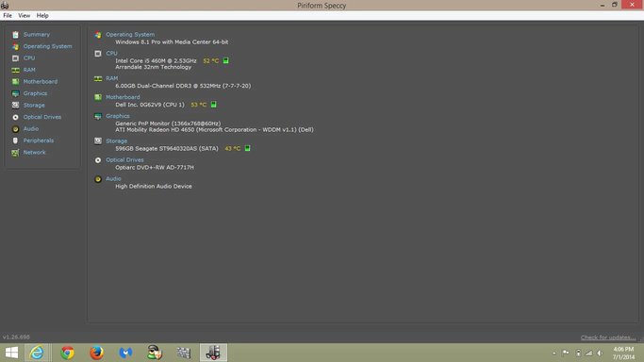The height and width of the screenshot is (362, 644).
Task: Click the CPU temperature value 52 °C
Action: 211,60
